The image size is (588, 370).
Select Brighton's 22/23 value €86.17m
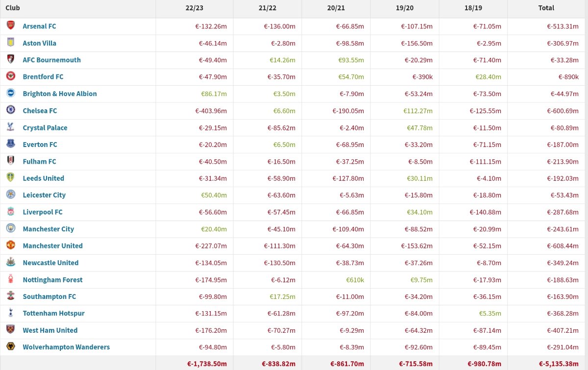pos(214,94)
